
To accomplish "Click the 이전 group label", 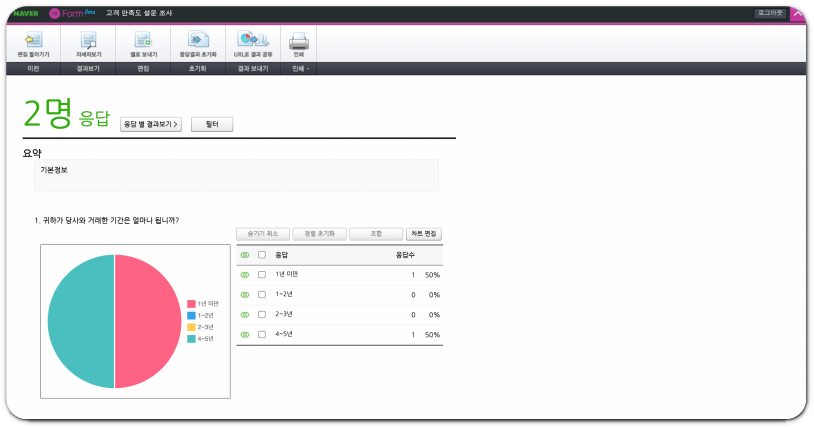I will (33, 68).
